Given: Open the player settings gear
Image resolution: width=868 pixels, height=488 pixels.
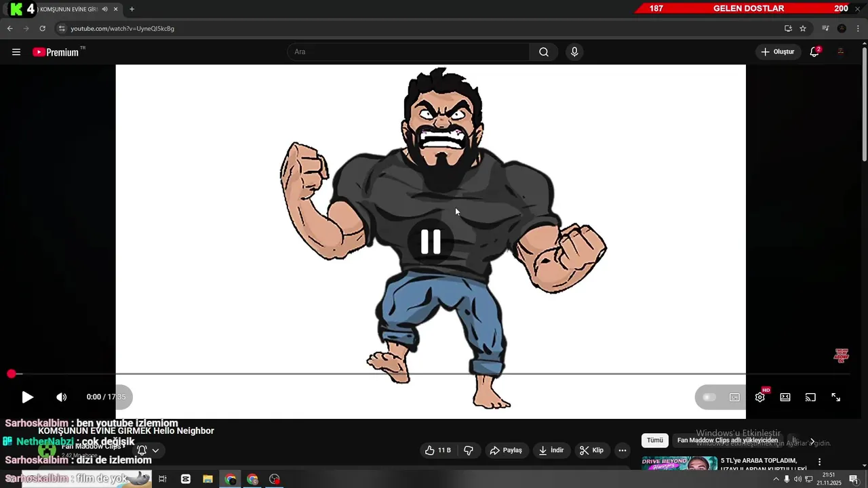Looking at the screenshot, I should pos(760,397).
